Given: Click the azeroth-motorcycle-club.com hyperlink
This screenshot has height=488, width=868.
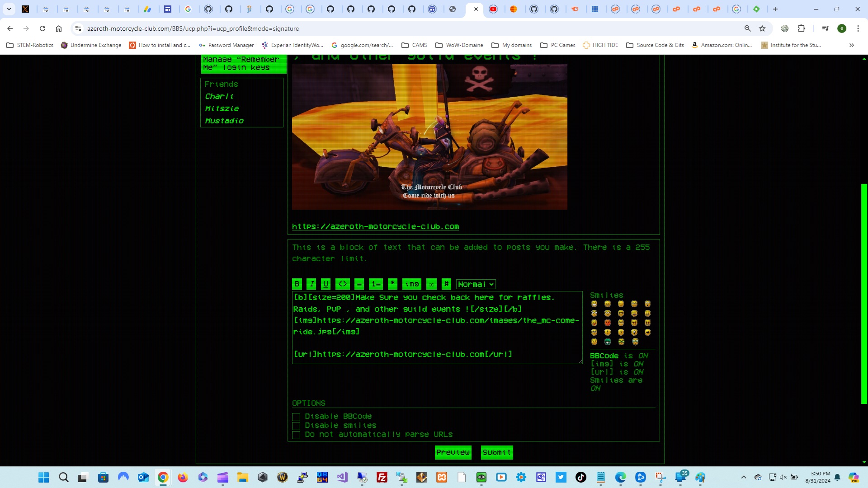Looking at the screenshot, I should 376,226.
